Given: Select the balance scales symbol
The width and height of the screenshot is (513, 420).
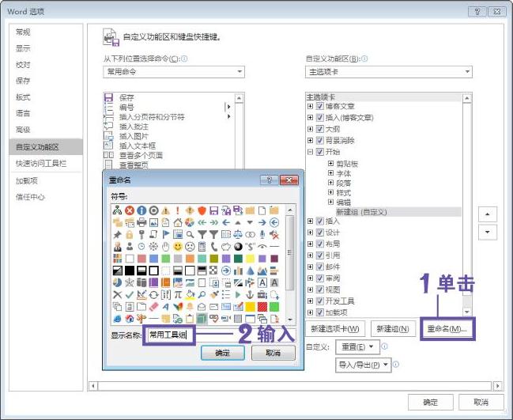Looking at the screenshot, I should click(x=238, y=234).
